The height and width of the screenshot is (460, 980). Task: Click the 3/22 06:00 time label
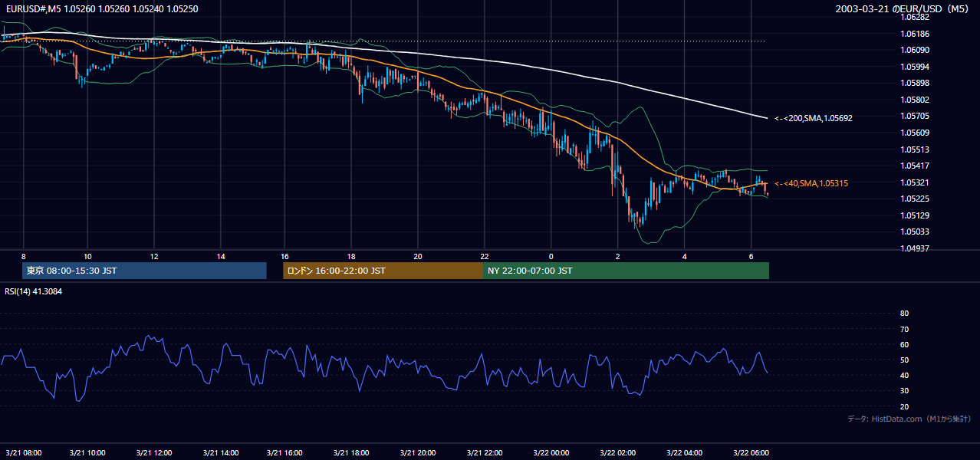pos(751,452)
